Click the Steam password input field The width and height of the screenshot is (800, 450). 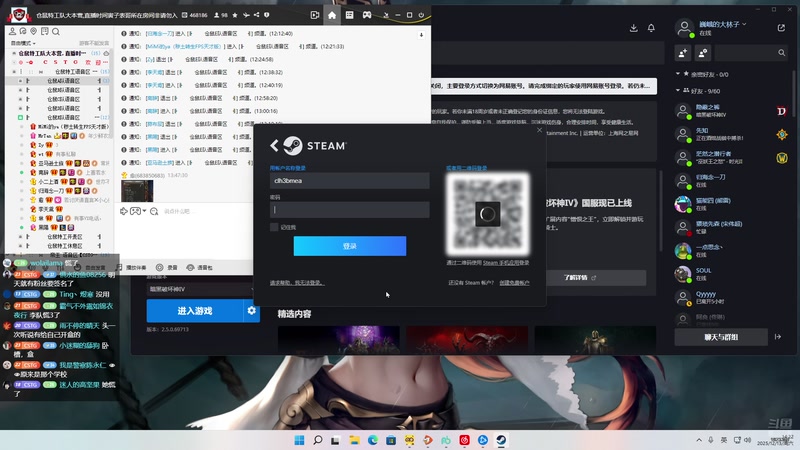click(x=349, y=210)
